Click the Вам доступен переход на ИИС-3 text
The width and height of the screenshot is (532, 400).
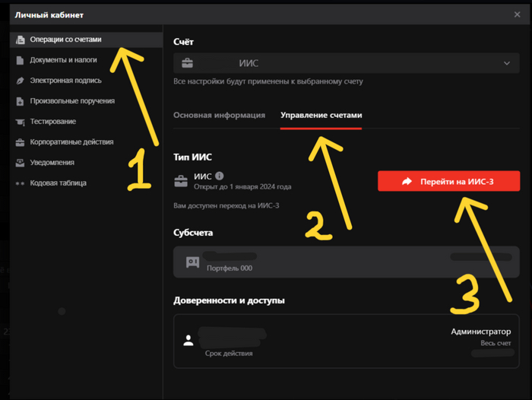tap(226, 206)
